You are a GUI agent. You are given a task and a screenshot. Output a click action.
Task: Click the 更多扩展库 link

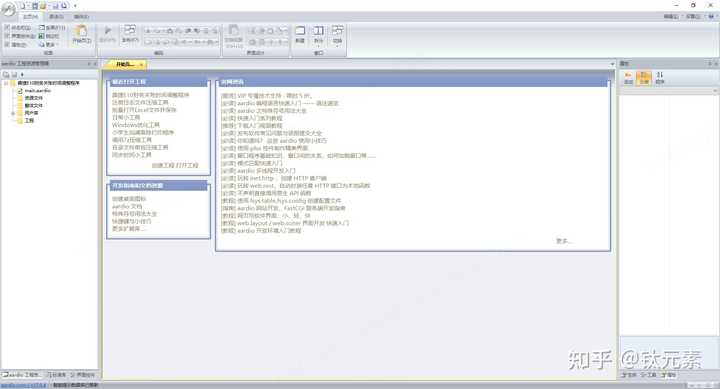[x=129, y=229]
